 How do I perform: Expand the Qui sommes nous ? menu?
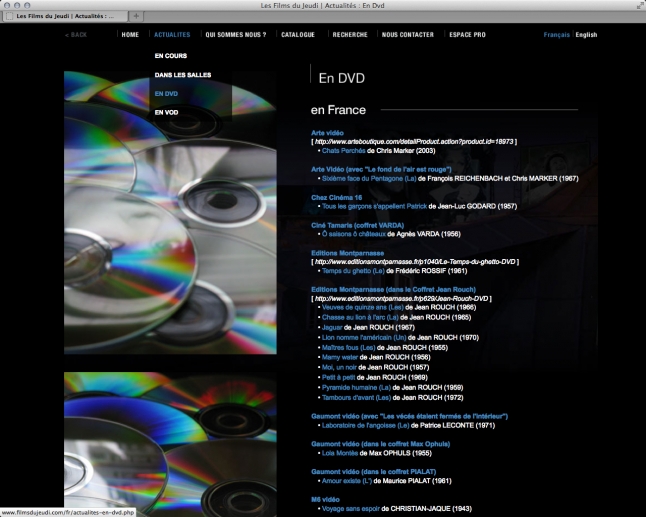click(235, 35)
